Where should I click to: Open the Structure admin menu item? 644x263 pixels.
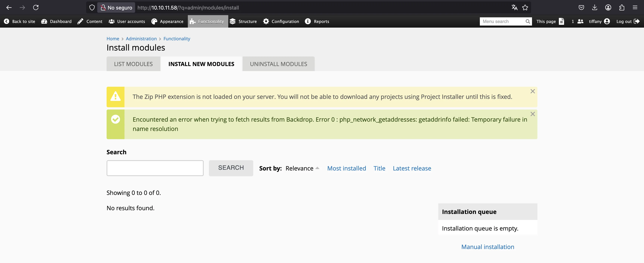pos(243,21)
